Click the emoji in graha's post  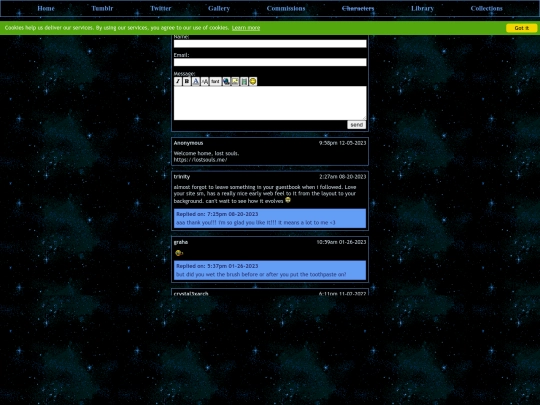click(179, 253)
